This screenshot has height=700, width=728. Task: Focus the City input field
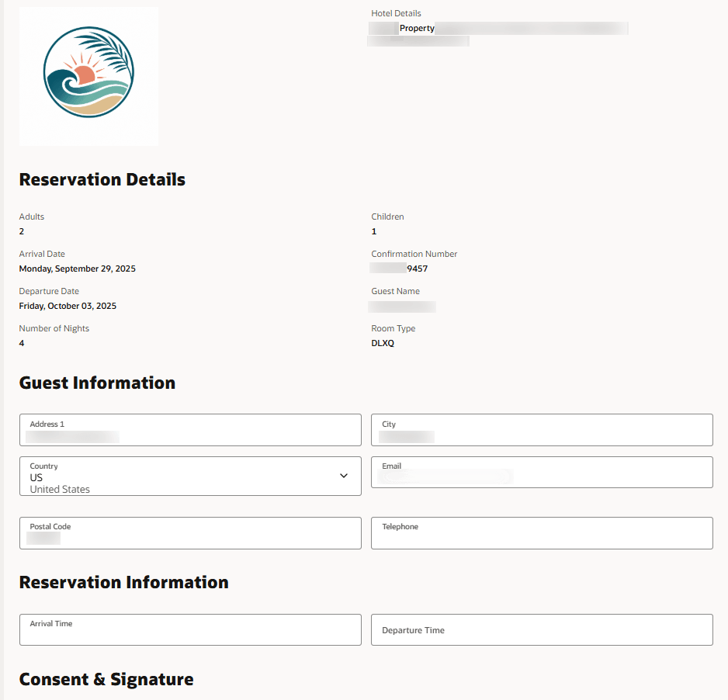(542, 430)
